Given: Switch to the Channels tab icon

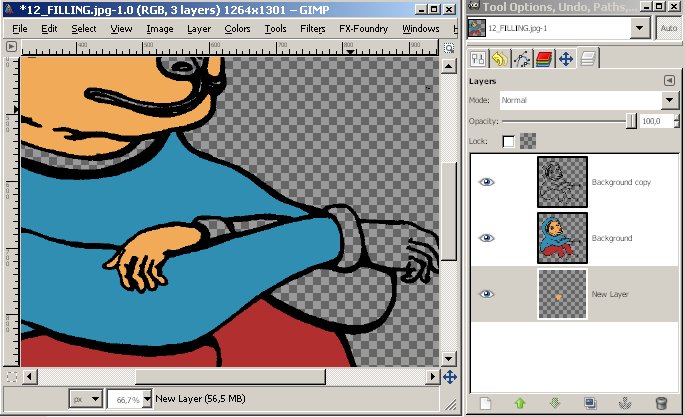Looking at the screenshot, I should tap(543, 59).
